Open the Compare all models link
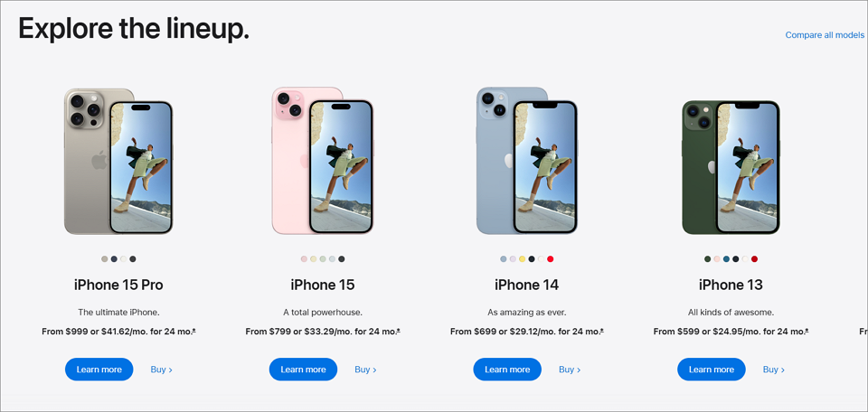868x412 pixels. click(825, 35)
